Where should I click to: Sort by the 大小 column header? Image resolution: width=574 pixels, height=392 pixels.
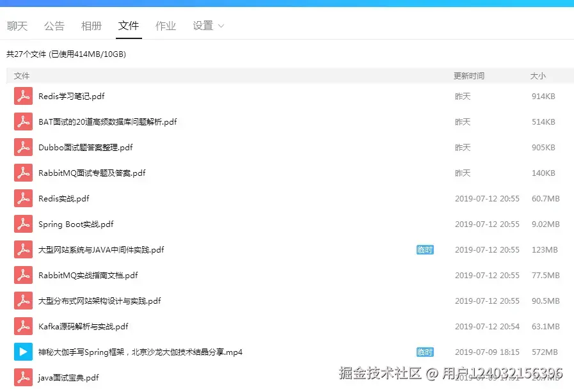click(538, 75)
